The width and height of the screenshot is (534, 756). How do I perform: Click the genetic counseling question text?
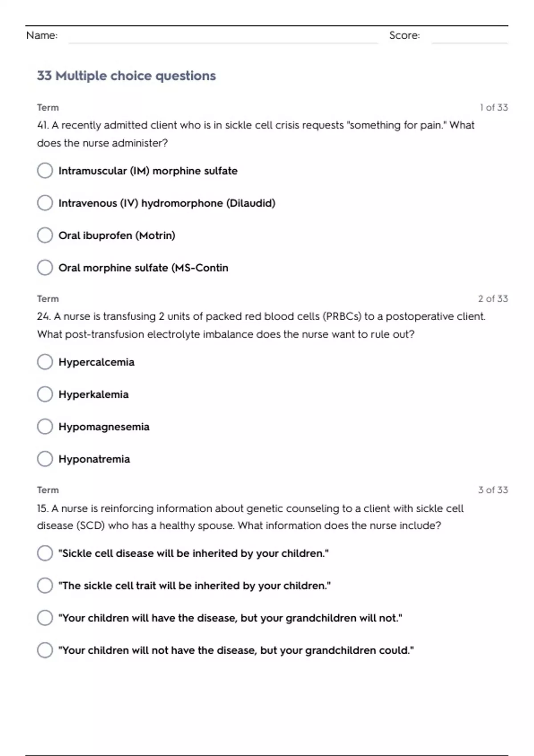tap(250, 517)
